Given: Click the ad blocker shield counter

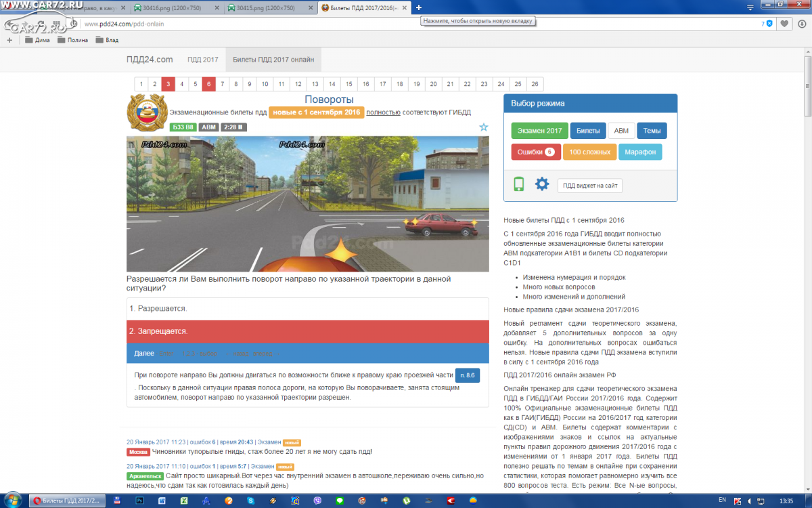Looking at the screenshot, I should coord(767,24).
